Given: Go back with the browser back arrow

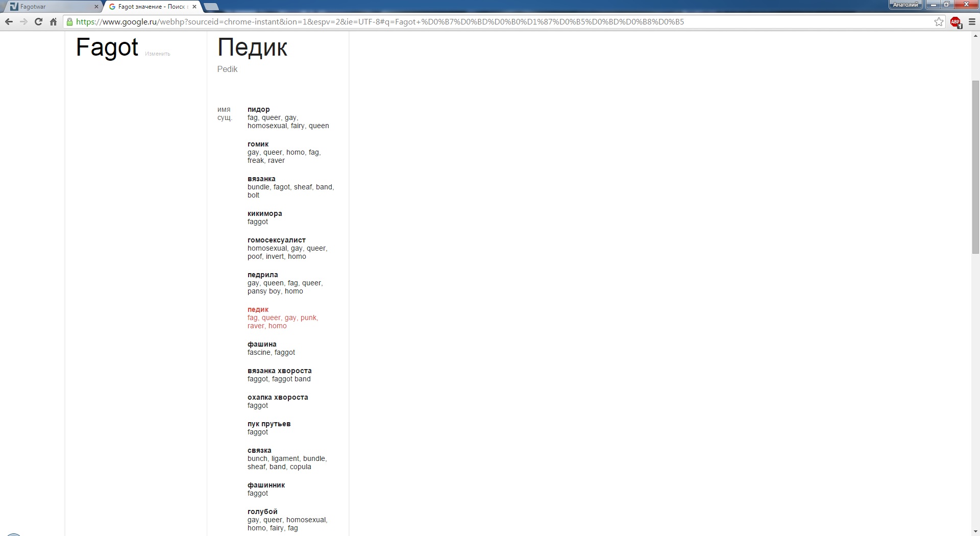Looking at the screenshot, I should pyautogui.click(x=9, y=21).
